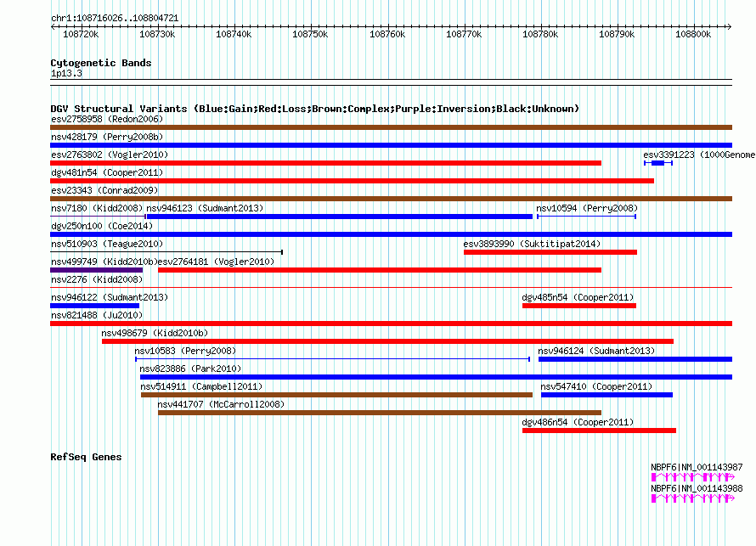This screenshot has width=756, height=546.
Task: Open the nsv821488 (Ju2010) label
Action: click(97, 315)
